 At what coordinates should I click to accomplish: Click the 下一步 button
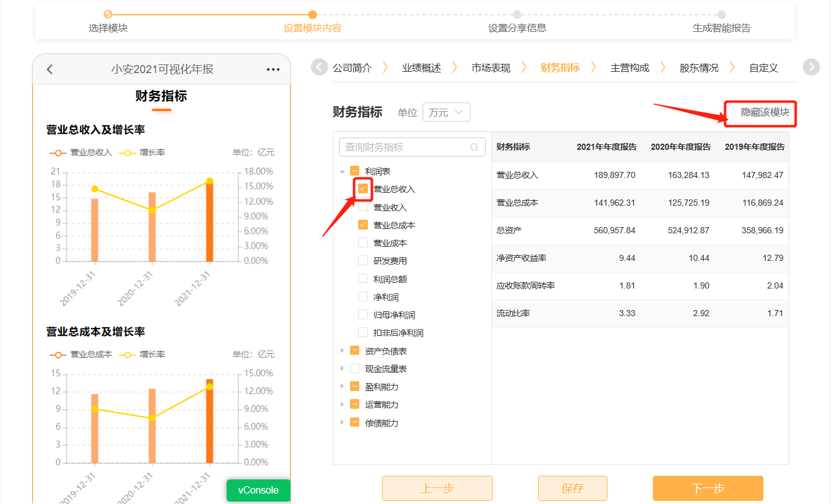click(708, 489)
